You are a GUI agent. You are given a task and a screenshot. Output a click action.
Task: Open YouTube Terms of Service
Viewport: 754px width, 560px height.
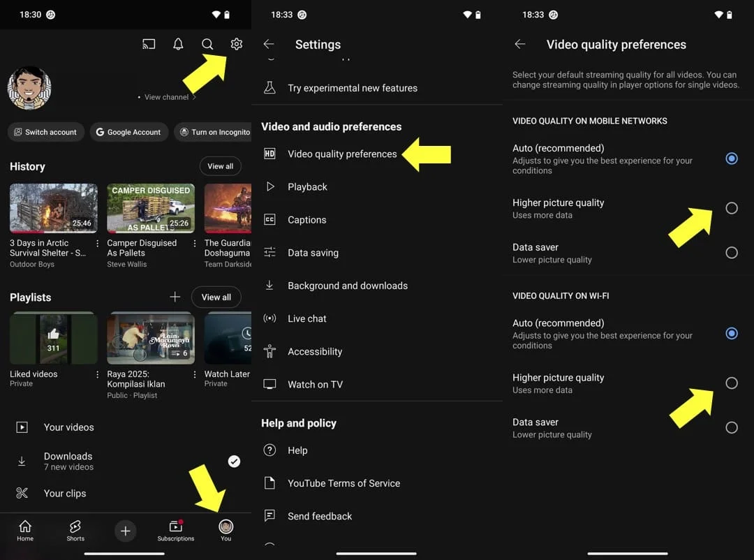[x=377, y=483]
